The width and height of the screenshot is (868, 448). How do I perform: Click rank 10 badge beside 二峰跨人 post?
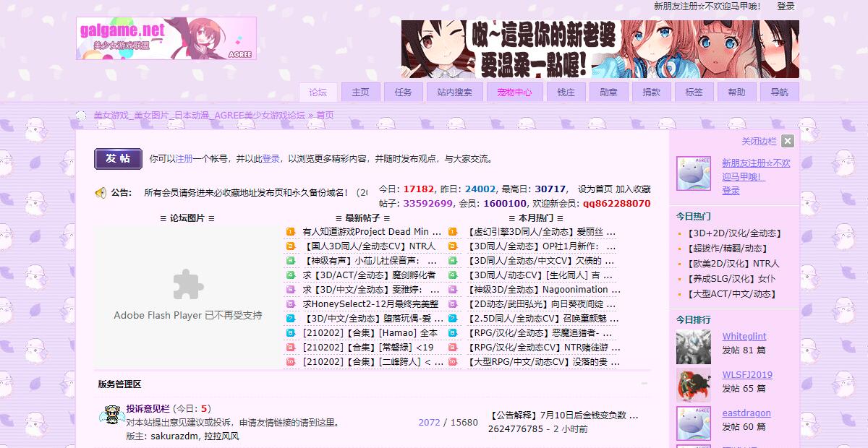click(x=291, y=362)
